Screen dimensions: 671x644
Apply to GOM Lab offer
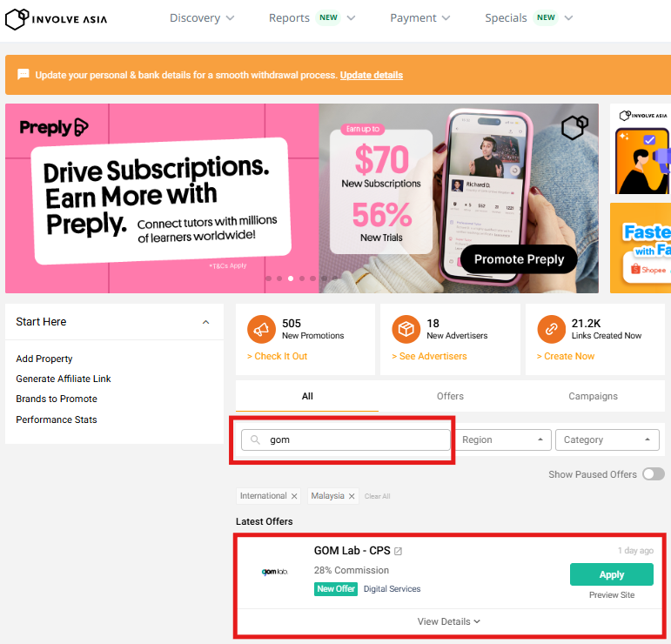pyautogui.click(x=611, y=574)
